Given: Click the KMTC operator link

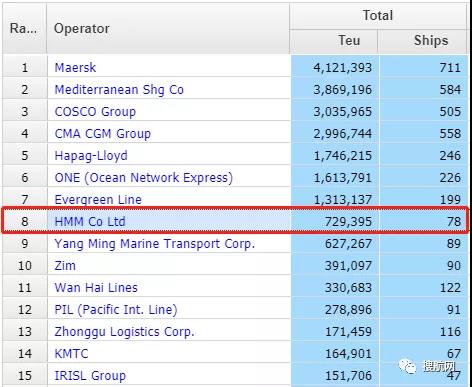Looking at the screenshot, I should pos(71,354).
